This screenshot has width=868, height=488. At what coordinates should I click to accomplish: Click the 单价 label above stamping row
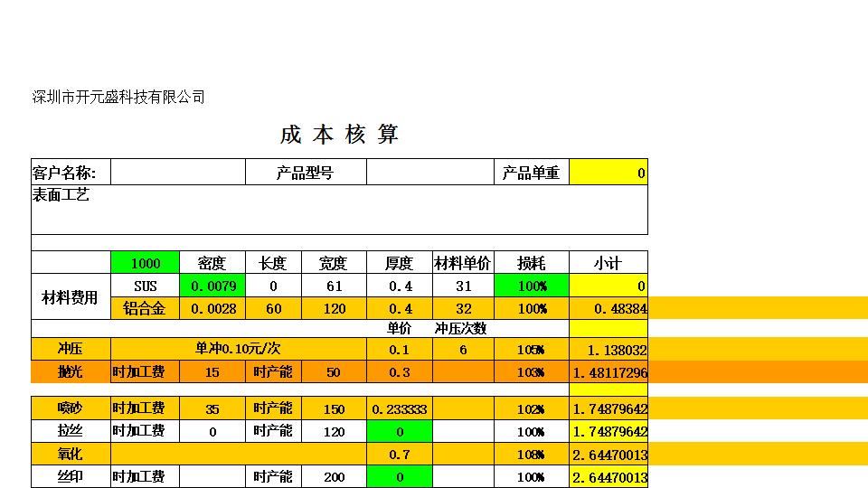click(399, 329)
